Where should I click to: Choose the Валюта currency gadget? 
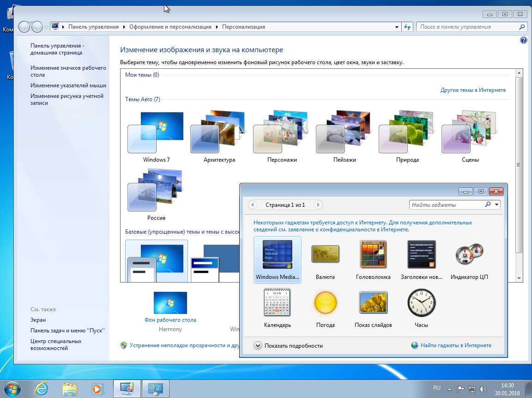(325, 260)
